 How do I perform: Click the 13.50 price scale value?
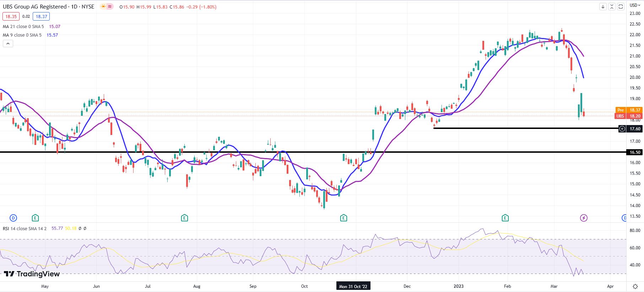[635, 216]
